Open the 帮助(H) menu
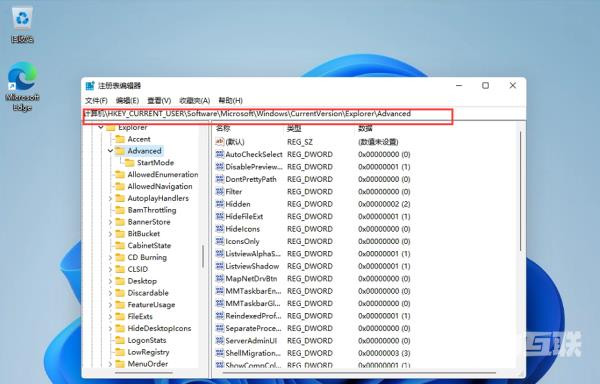The height and width of the screenshot is (384, 600). (230, 101)
